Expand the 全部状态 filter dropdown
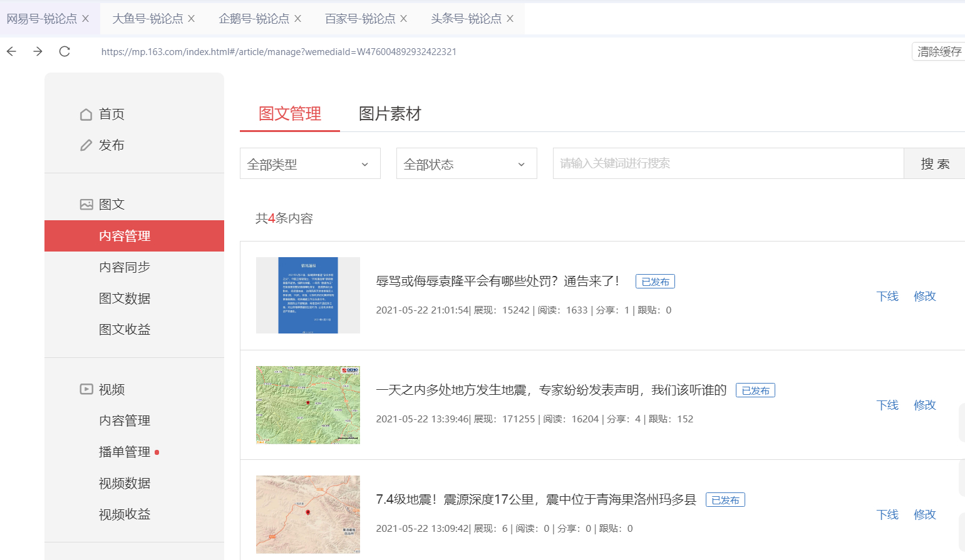The image size is (965, 560). [x=466, y=163]
